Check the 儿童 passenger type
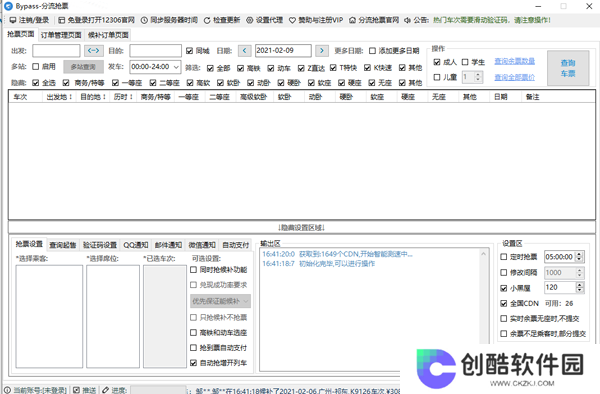Image resolution: width=600 pixels, height=394 pixels. (x=437, y=77)
